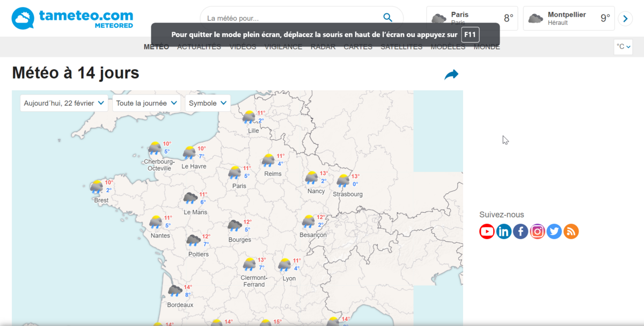The height and width of the screenshot is (326, 644).
Task: Open the CARTES menu item
Action: tap(358, 47)
